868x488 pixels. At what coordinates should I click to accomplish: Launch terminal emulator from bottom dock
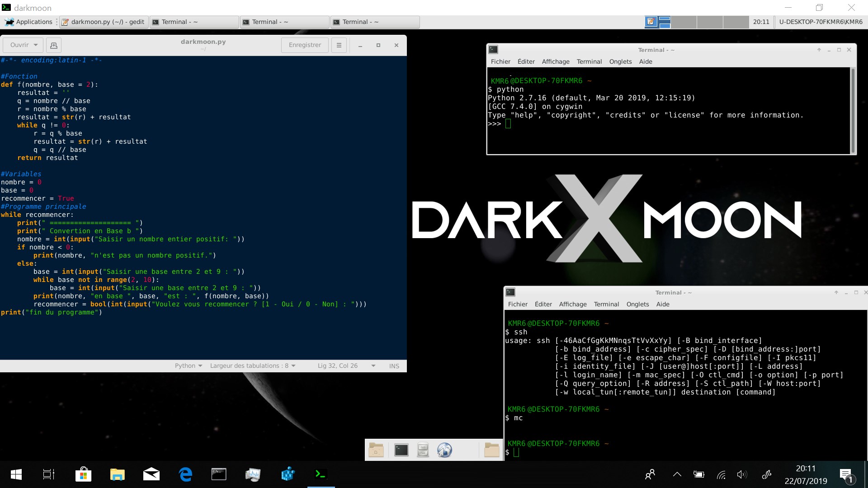(x=401, y=450)
